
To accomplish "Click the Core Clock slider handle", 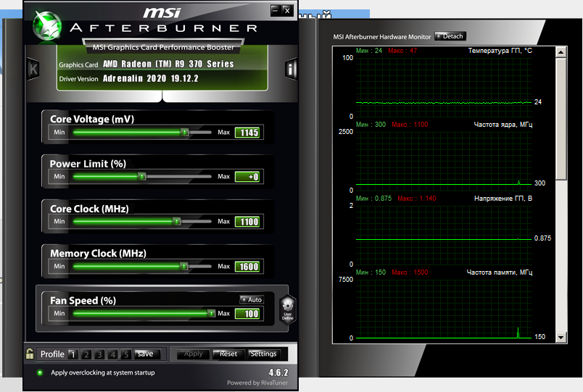I will (x=177, y=222).
